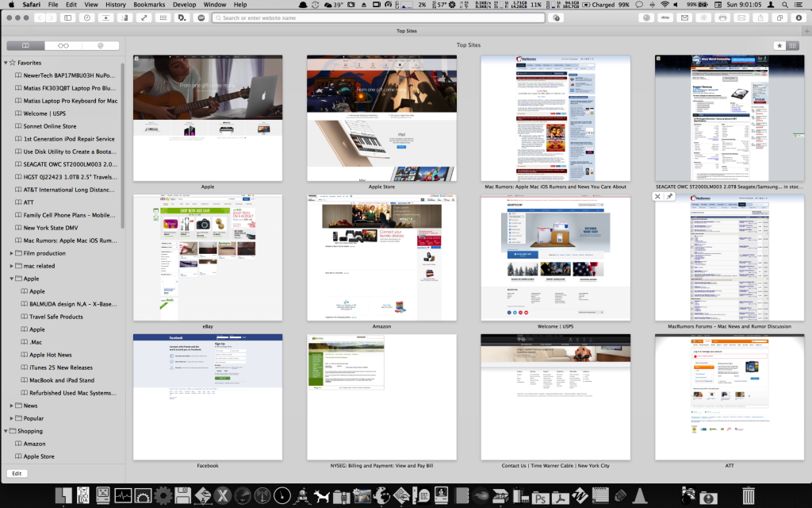Screen dimensions: 812x508
Task: Open the Downloads arrow button
Action: tap(799, 17)
